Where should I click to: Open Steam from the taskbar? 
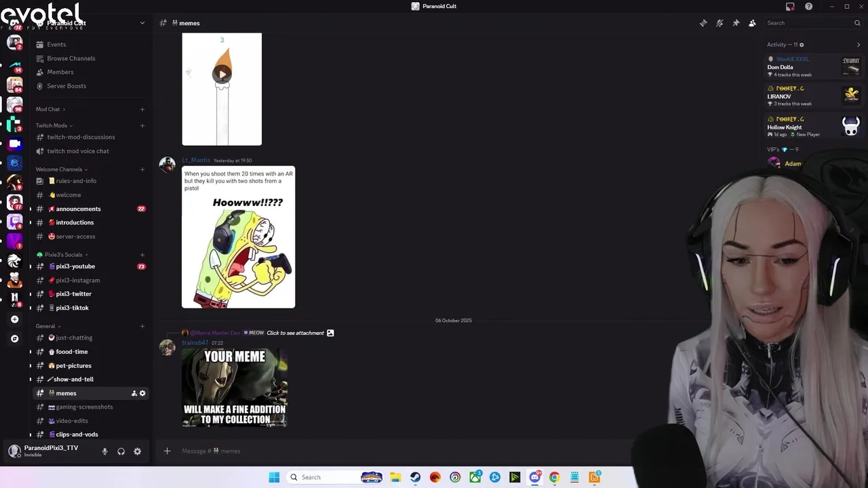pos(415,477)
